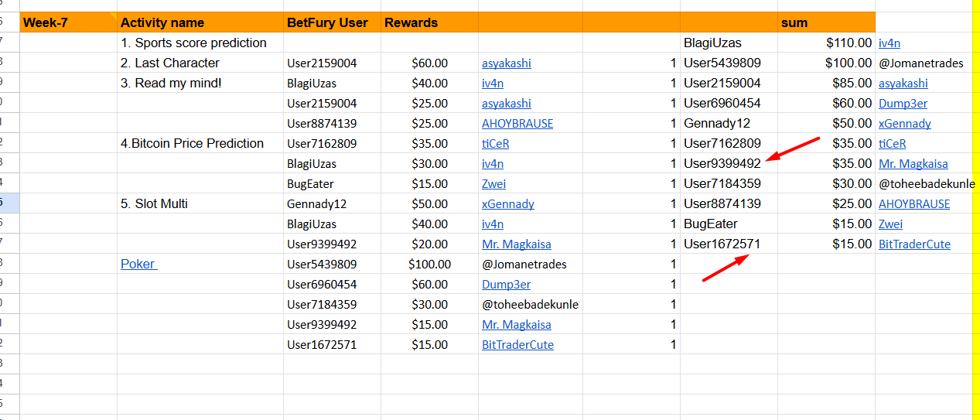This screenshot has width=980, height=420.
Task: Open Mr. Magkaisa link next to $35.00 sum
Action: tap(913, 164)
